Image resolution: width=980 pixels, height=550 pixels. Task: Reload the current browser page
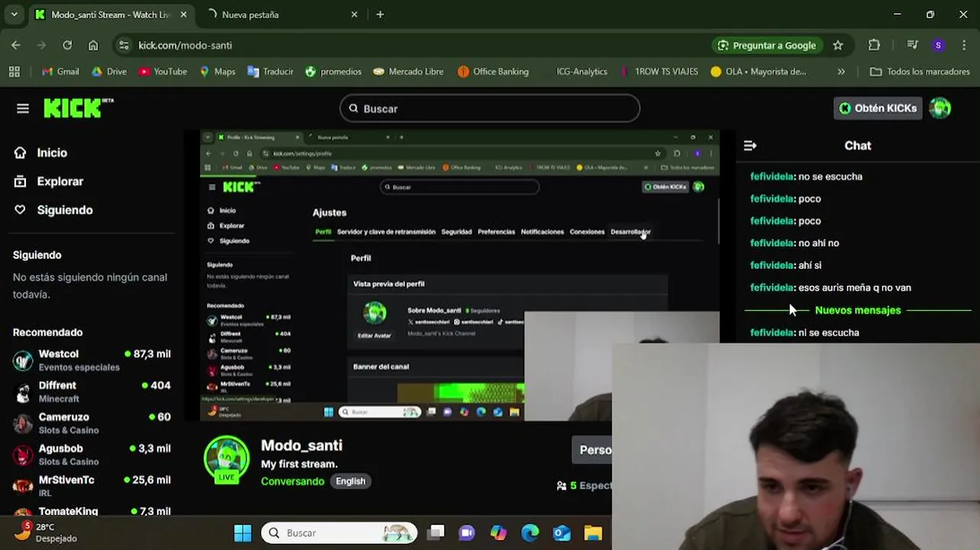67,45
